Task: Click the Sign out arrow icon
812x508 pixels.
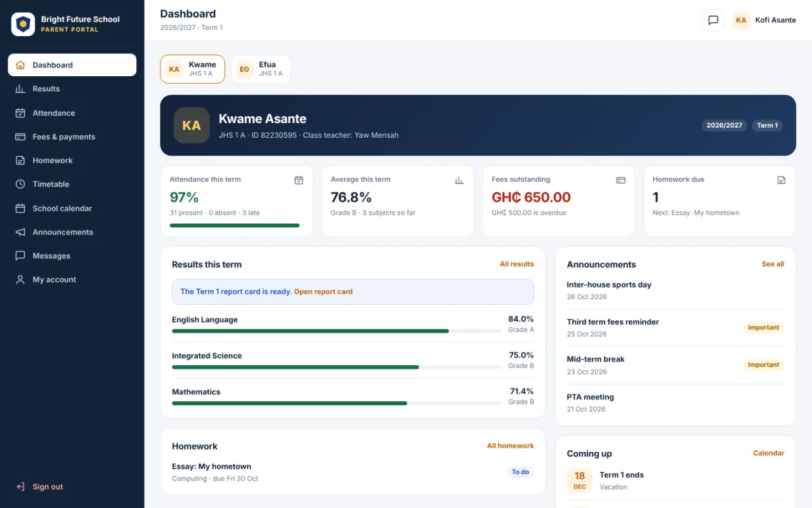Action: 20,487
